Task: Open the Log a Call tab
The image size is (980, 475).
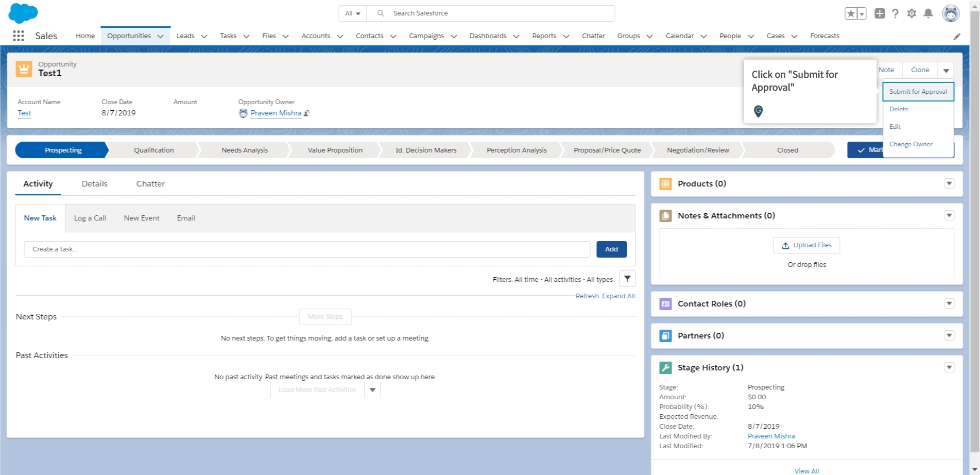Action: click(x=90, y=218)
